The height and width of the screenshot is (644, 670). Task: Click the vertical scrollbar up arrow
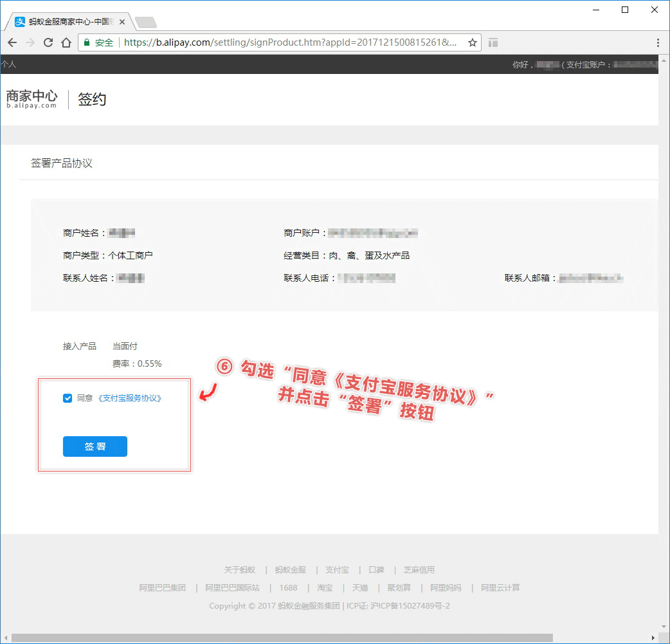pos(664,60)
